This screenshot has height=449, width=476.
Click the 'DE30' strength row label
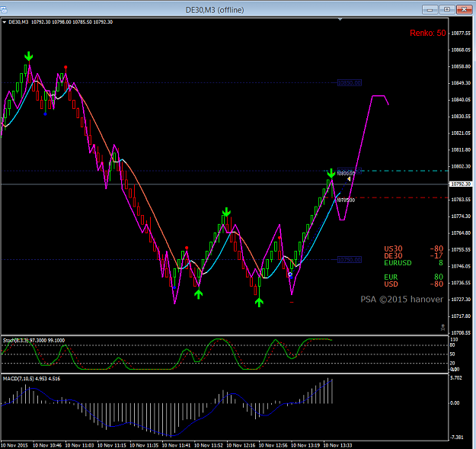pos(393,256)
